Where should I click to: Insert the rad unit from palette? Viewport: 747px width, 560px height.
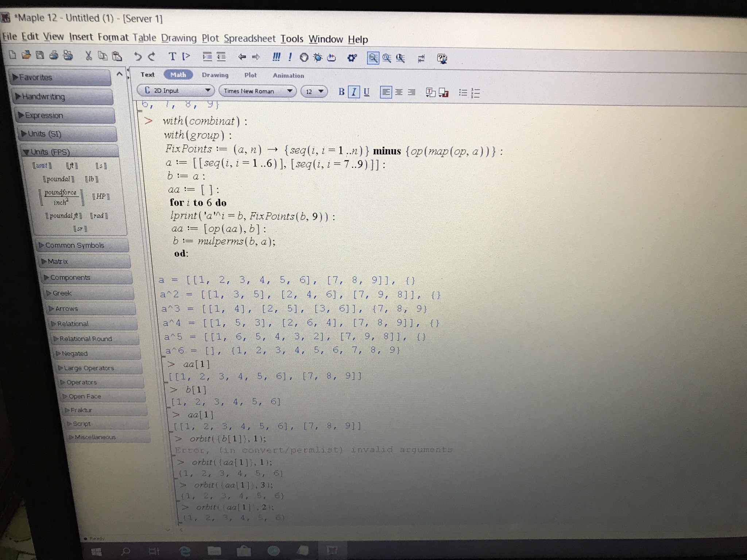(x=98, y=216)
